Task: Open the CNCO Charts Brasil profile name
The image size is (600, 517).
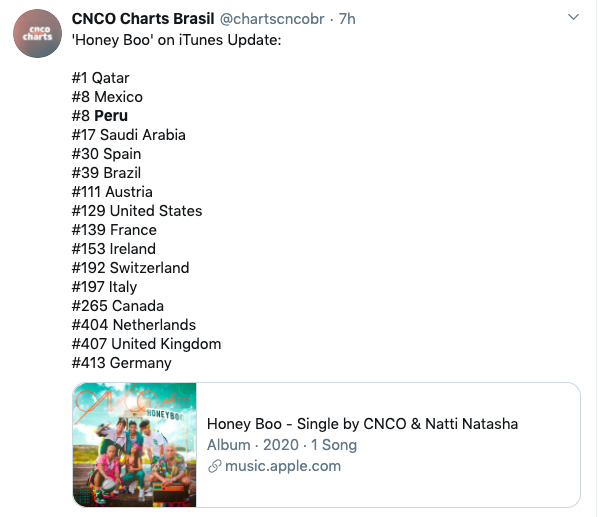Action: 142,19
